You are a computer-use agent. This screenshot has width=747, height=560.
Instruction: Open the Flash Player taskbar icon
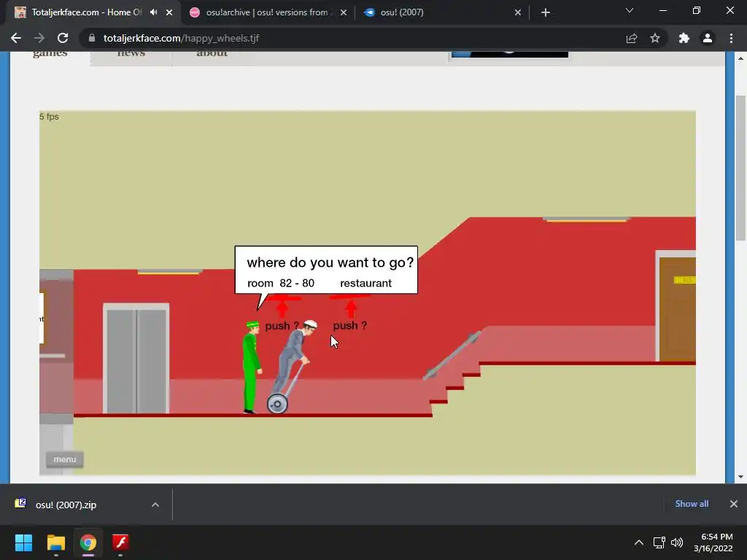tap(120, 542)
